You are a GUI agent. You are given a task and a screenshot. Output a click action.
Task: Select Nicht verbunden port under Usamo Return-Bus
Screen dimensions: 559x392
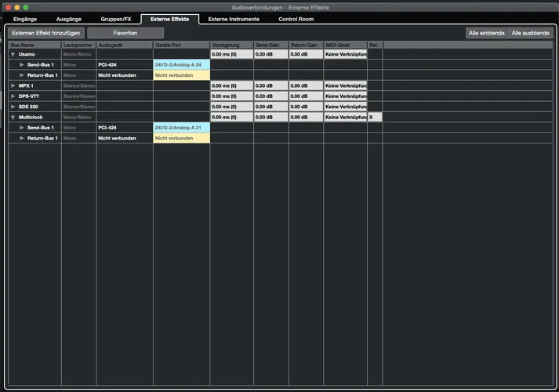pos(181,75)
